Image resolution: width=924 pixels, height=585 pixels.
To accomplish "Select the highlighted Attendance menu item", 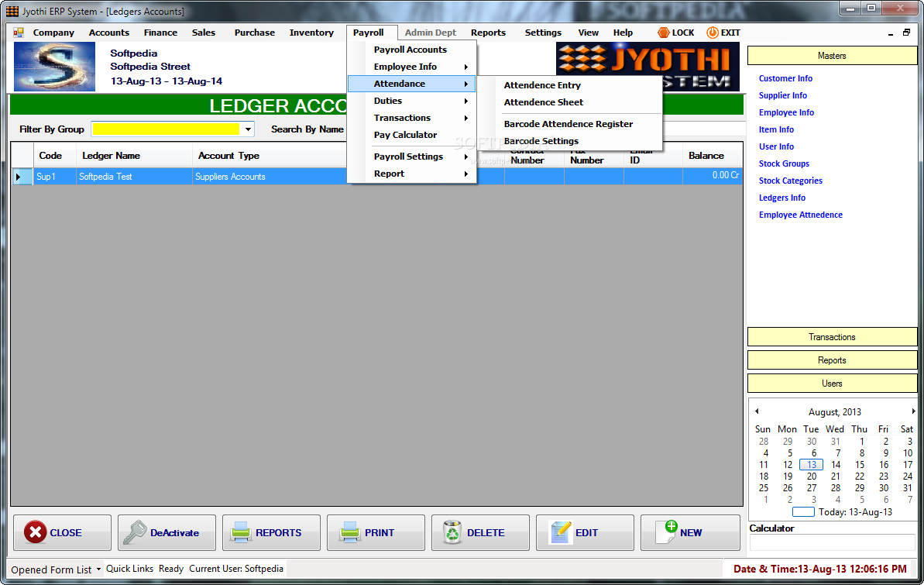I will point(411,84).
